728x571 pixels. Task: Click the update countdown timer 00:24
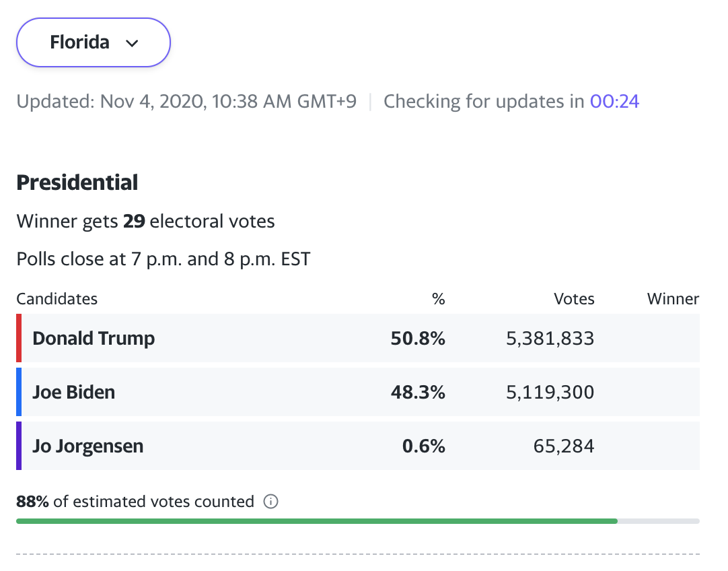point(614,102)
